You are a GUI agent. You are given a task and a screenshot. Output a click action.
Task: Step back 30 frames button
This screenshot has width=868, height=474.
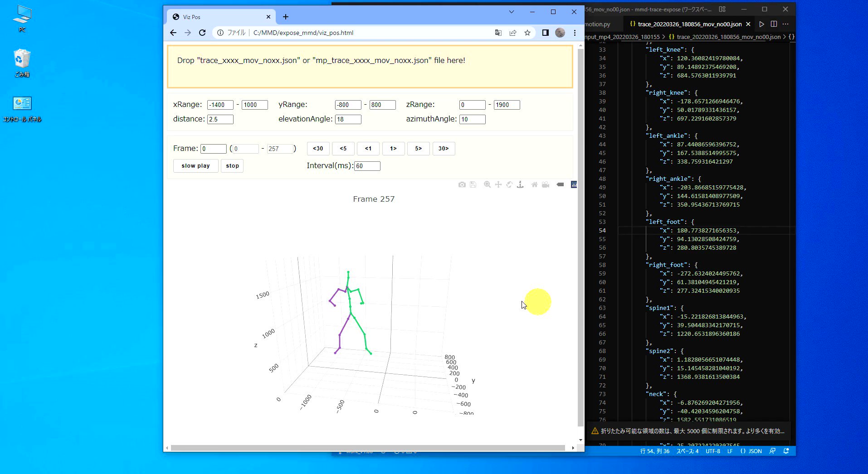click(x=318, y=149)
